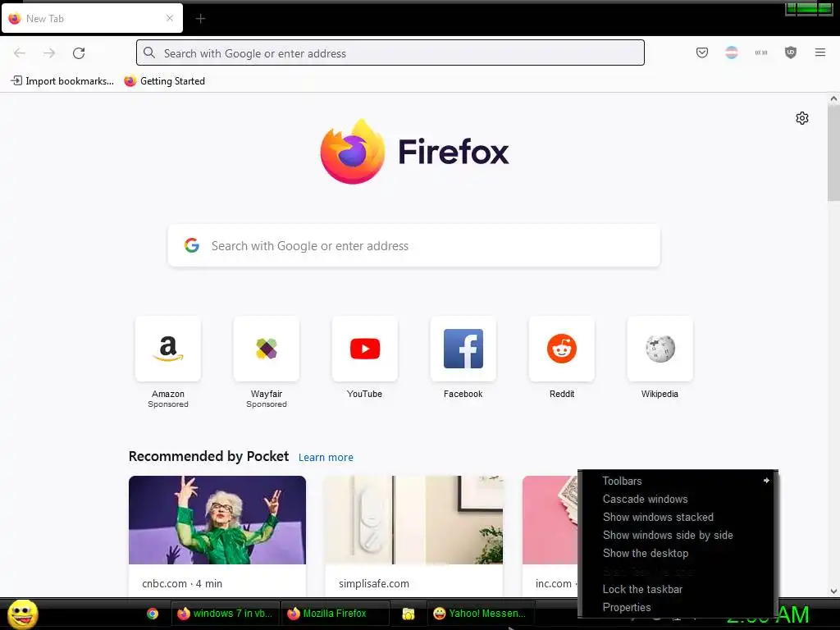Choose Show windows side by side
The width and height of the screenshot is (840, 630).
point(678,535)
